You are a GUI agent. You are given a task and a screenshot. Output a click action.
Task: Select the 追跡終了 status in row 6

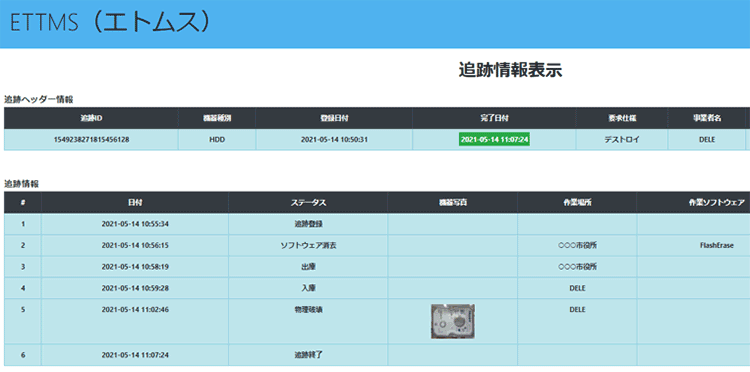click(308, 355)
